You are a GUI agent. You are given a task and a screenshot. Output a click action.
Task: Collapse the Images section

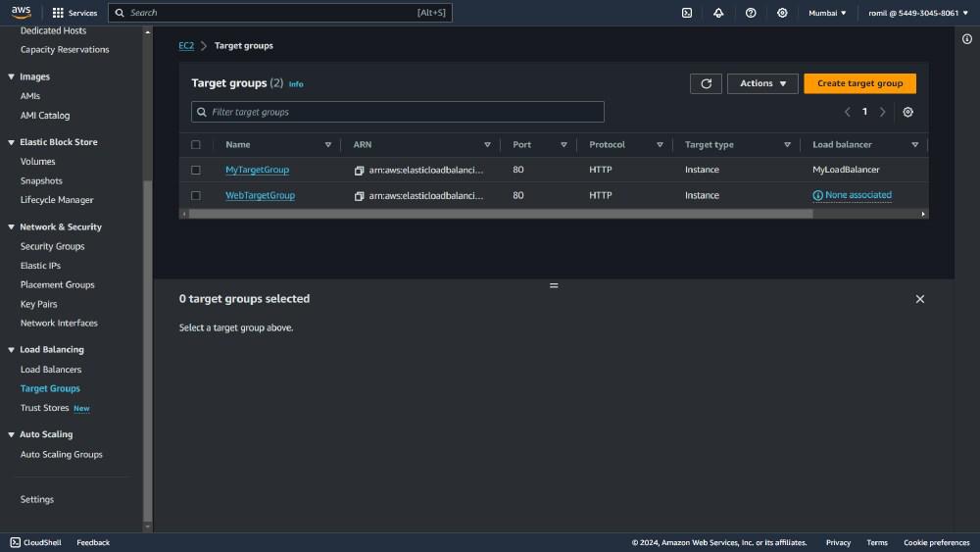coord(11,76)
